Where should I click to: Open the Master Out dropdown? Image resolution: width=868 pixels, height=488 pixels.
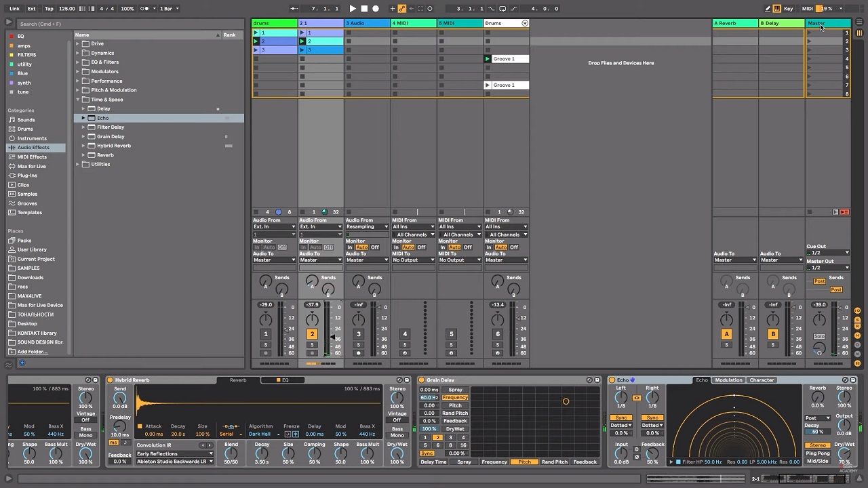827,268
